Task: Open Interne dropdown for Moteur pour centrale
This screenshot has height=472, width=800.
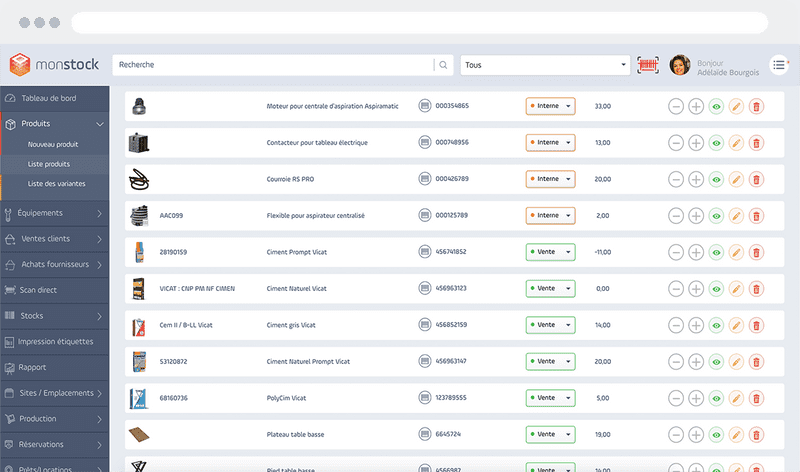Action: pyautogui.click(x=550, y=106)
